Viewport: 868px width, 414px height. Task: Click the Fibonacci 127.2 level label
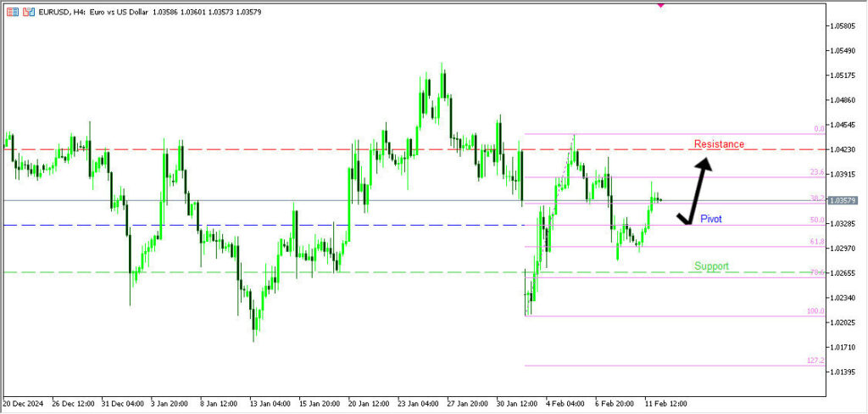point(815,361)
